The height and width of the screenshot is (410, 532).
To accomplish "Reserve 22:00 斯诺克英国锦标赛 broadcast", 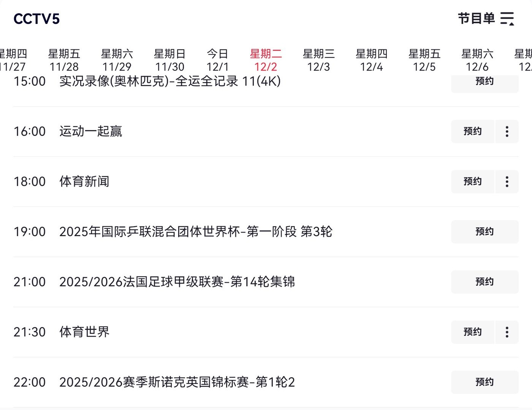I will (484, 382).
